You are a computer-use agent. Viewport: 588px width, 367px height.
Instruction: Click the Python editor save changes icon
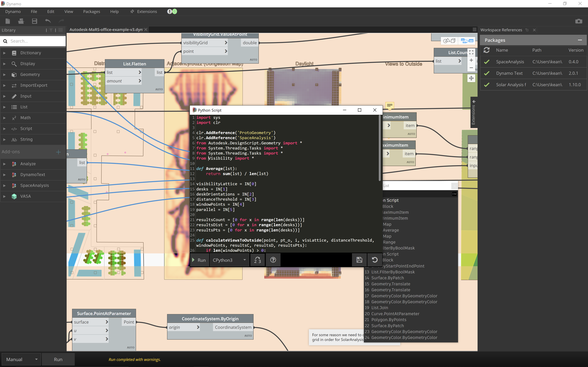tap(359, 260)
